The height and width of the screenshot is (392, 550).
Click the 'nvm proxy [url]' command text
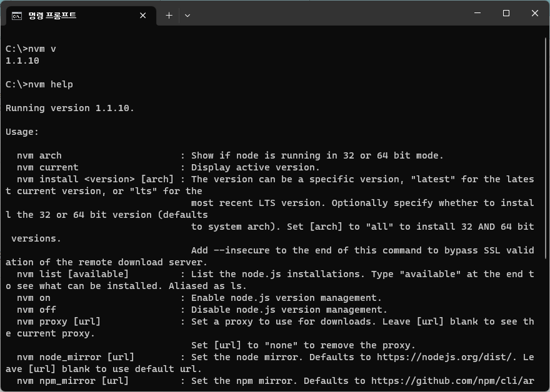coord(59,321)
